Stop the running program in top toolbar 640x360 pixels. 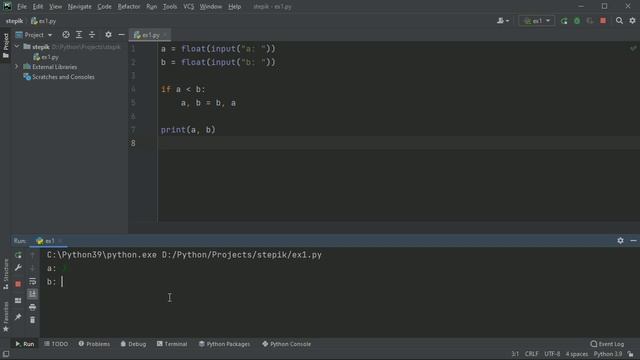pos(603,21)
